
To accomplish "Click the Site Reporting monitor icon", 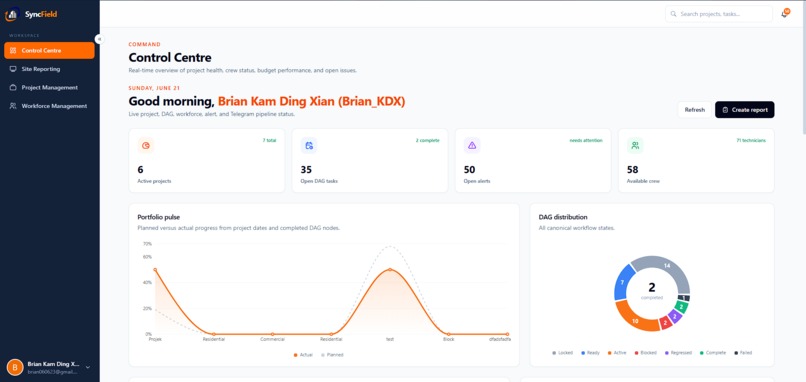I will [13, 69].
